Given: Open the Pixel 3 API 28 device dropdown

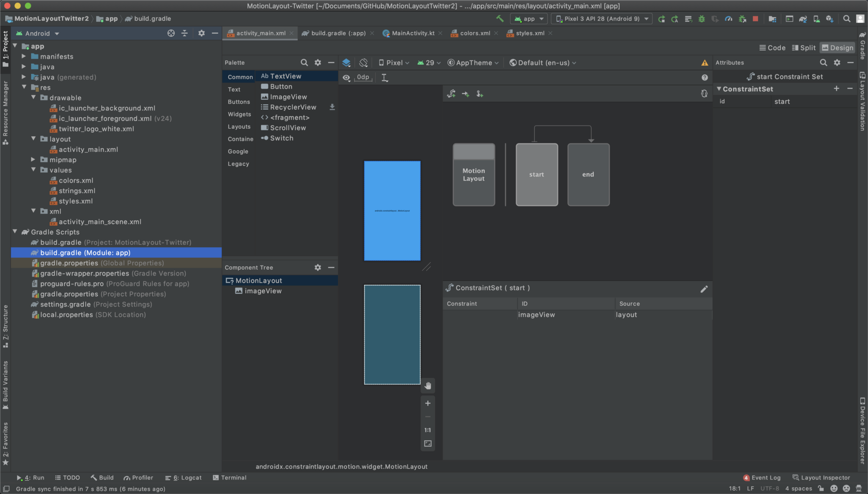Looking at the screenshot, I should [x=602, y=19].
